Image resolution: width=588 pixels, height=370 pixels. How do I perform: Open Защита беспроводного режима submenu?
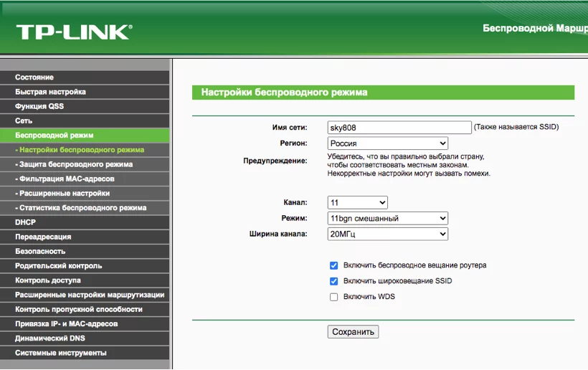coord(85,164)
